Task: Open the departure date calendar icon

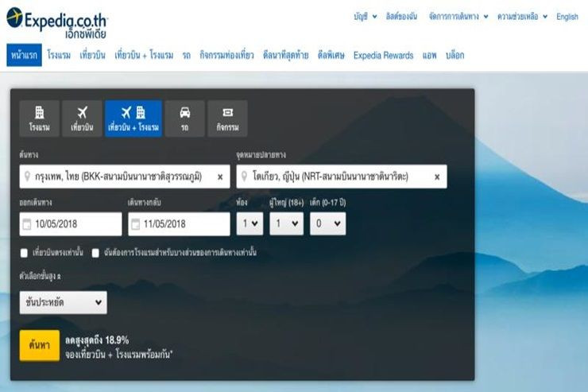Action: pos(27,224)
